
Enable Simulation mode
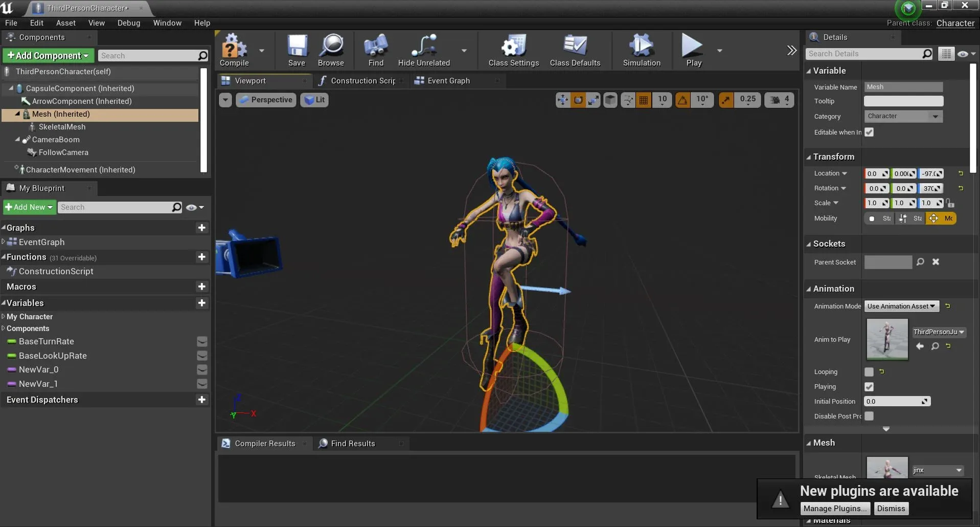pos(642,50)
